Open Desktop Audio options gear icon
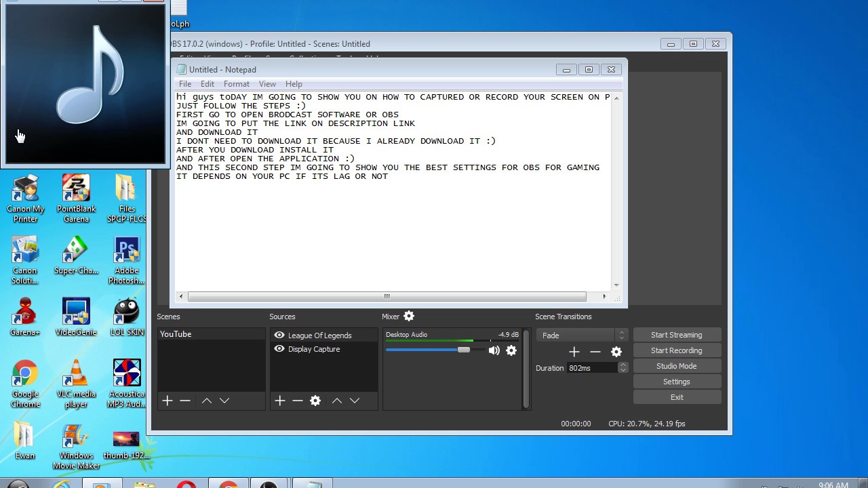 click(x=511, y=350)
